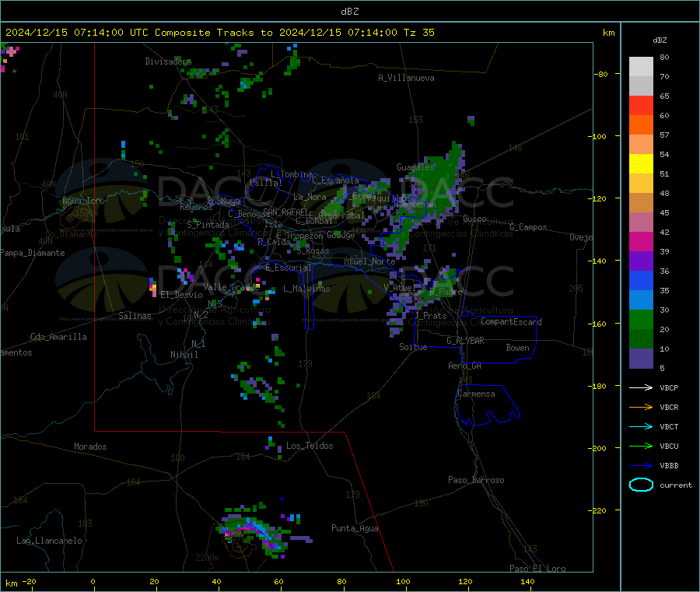Image resolution: width=700 pixels, height=592 pixels.
Task: Pick the light gray 70-80 dBZ swatch
Action: click(641, 67)
